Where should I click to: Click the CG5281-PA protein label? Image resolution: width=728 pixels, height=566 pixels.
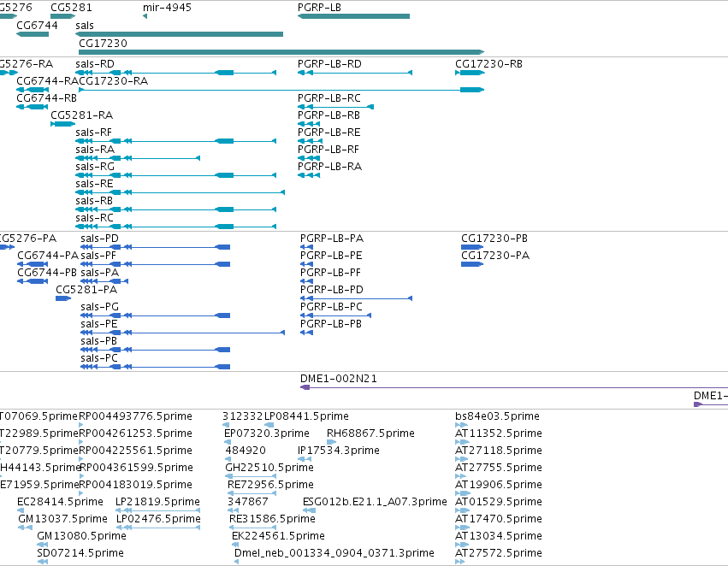pyautogui.click(x=86, y=290)
